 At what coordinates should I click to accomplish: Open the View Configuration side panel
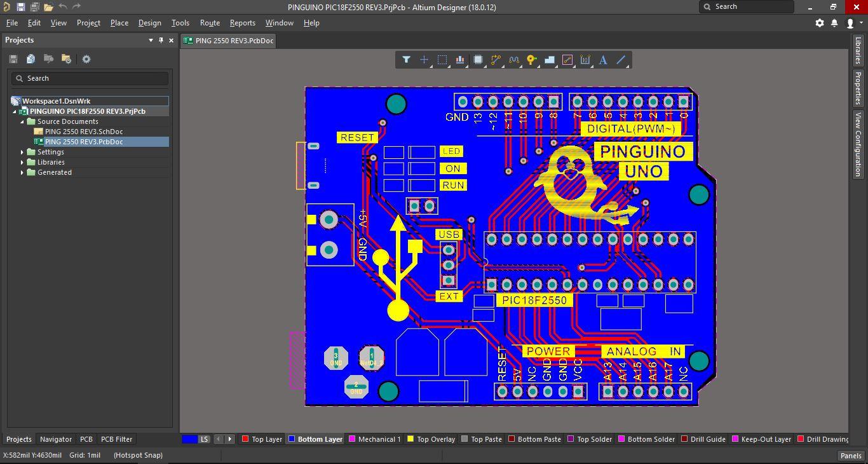(858, 144)
